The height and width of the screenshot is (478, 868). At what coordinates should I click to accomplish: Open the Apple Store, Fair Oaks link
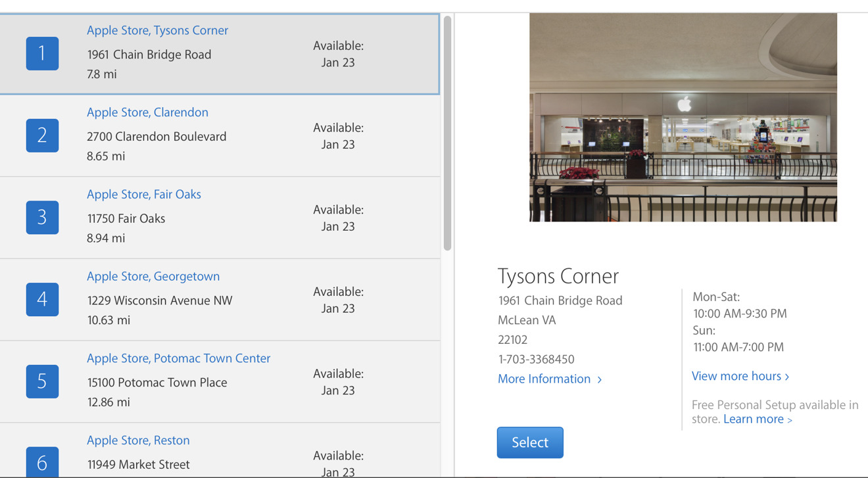144,195
